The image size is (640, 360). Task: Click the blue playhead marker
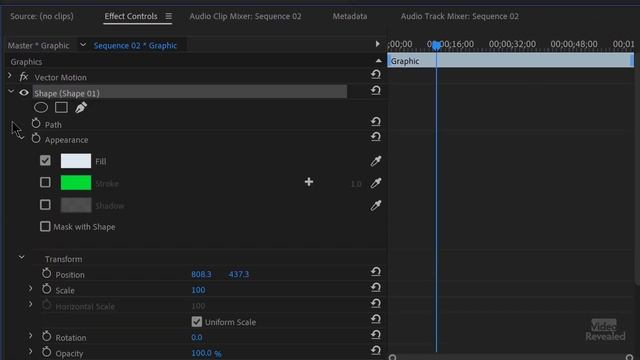(x=436, y=45)
